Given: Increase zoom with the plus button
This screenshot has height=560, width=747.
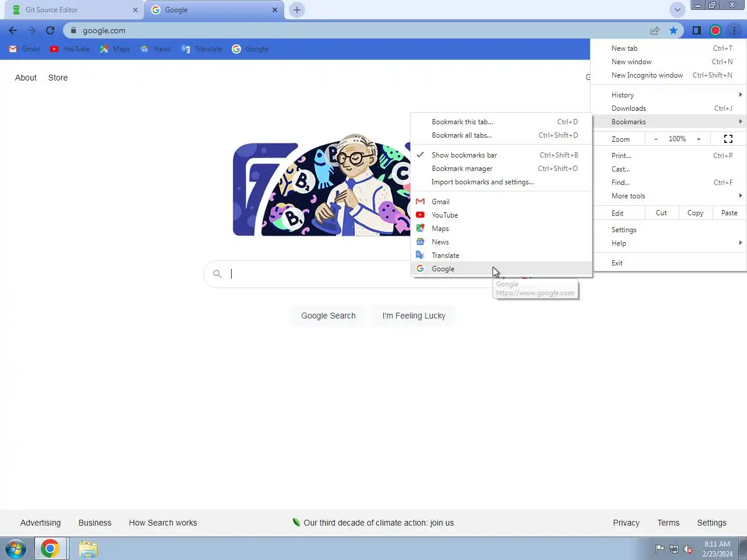Looking at the screenshot, I should pyautogui.click(x=699, y=139).
